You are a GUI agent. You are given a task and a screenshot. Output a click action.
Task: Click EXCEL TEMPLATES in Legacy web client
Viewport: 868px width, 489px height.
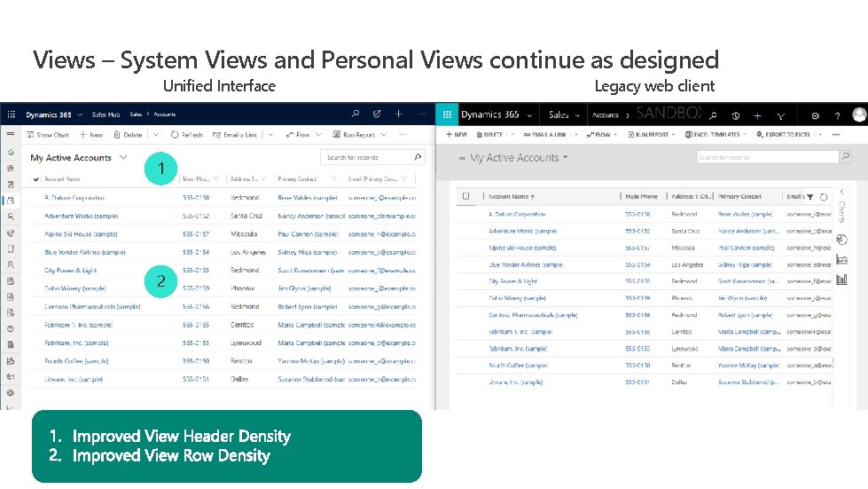point(713,135)
